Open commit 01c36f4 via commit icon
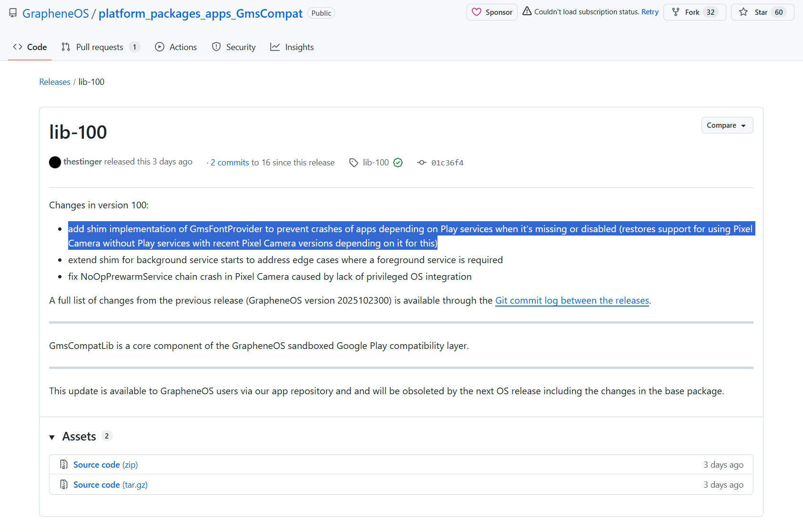This screenshot has height=532, width=803. [421, 163]
